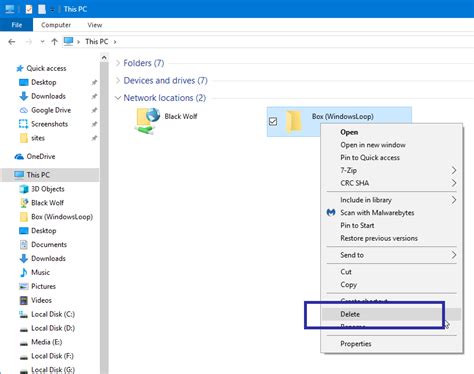Screen dimensions: 474x374
Task: Click This PC in the address breadcrumb
Action: (97, 42)
